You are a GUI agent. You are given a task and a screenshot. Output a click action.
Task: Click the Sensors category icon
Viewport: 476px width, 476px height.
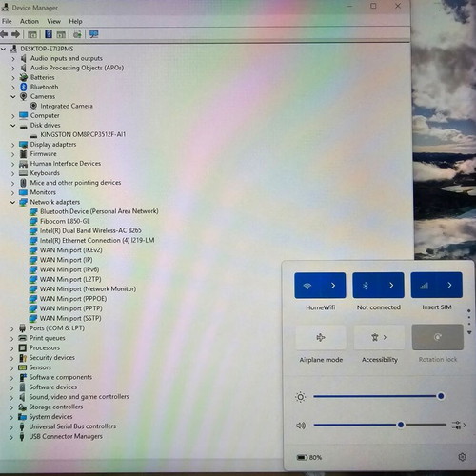22,367
